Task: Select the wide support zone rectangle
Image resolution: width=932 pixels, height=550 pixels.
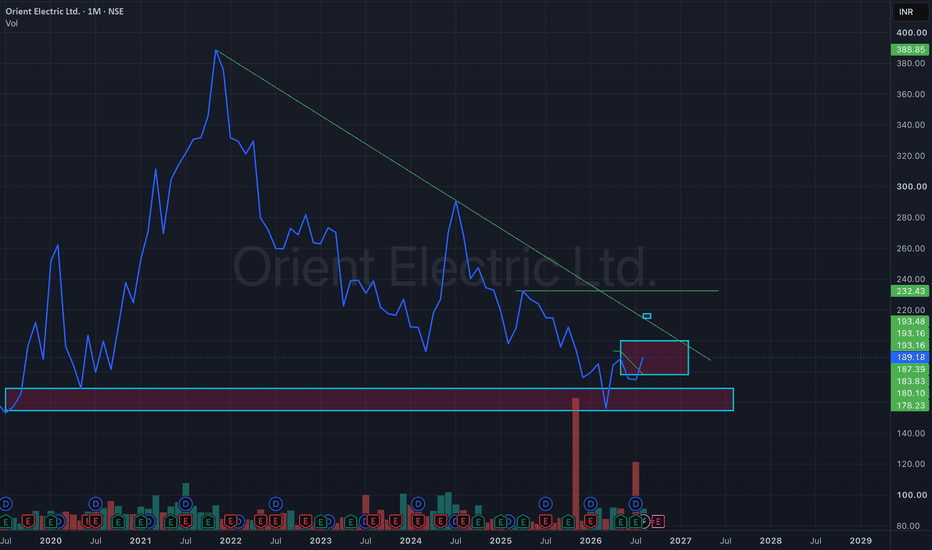Action: click(x=369, y=400)
